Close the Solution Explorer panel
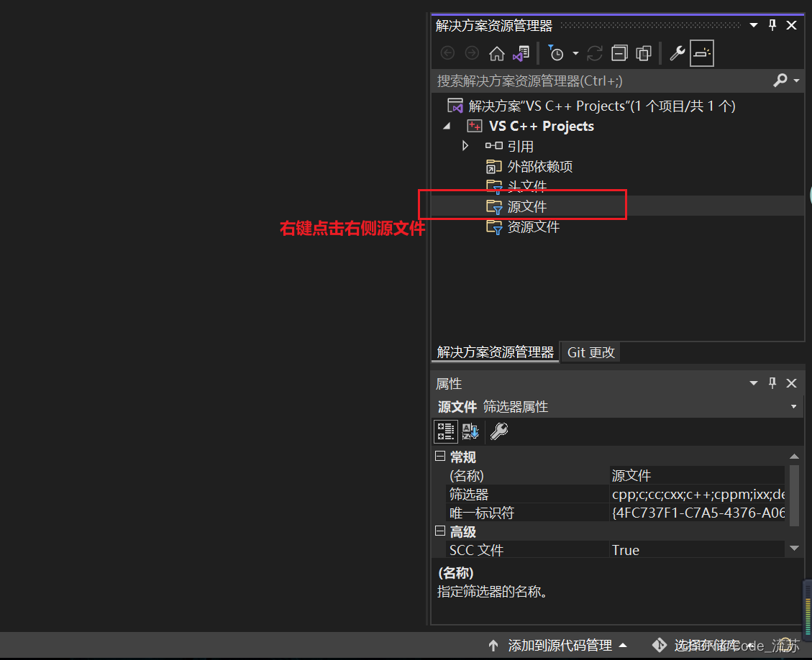Screen dimensions: 812x660 click(791, 25)
